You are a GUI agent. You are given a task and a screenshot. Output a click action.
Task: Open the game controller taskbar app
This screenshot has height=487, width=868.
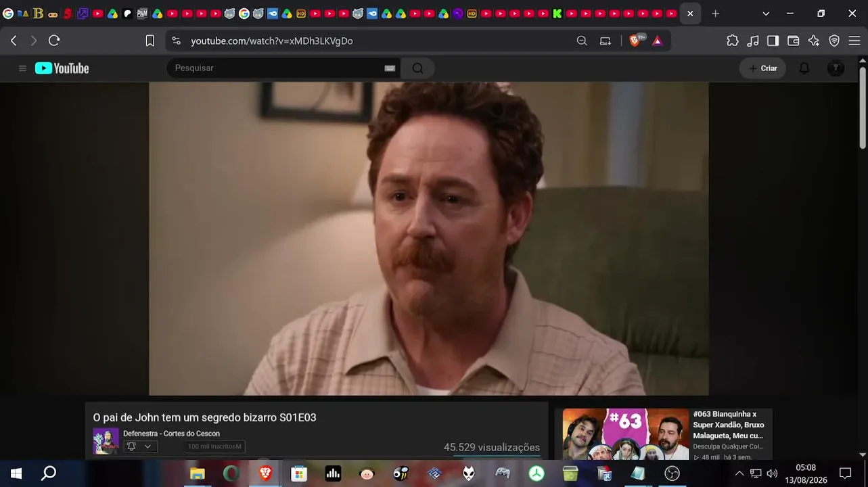[x=503, y=473]
